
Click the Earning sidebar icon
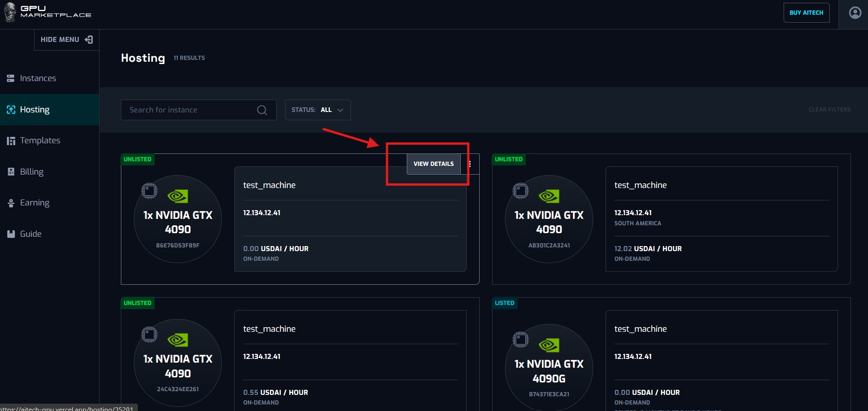[11, 203]
